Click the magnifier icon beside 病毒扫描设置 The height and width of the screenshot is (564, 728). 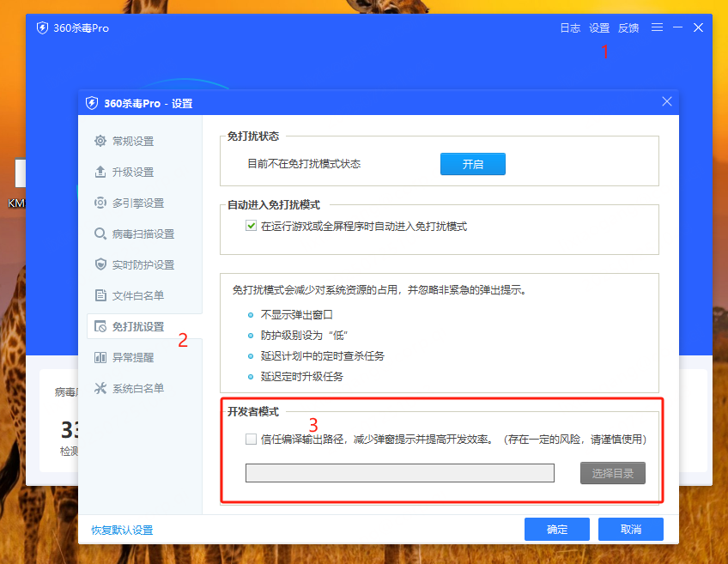[100, 233]
